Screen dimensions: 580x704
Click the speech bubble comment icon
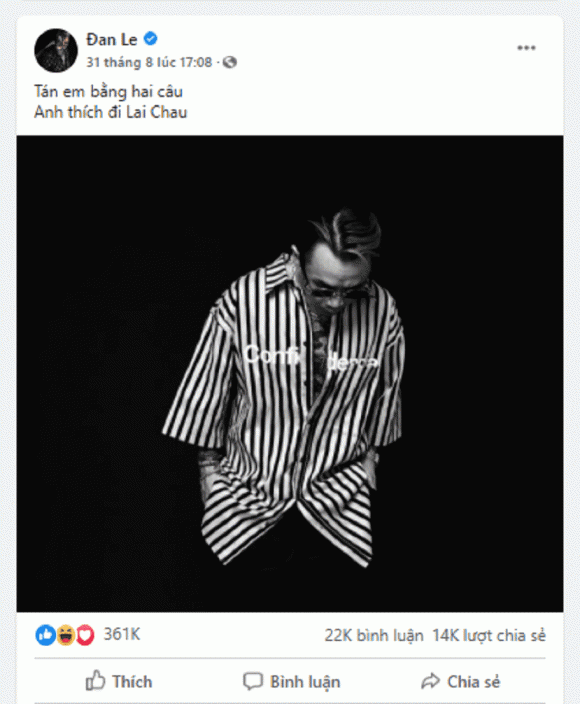pos(253,681)
